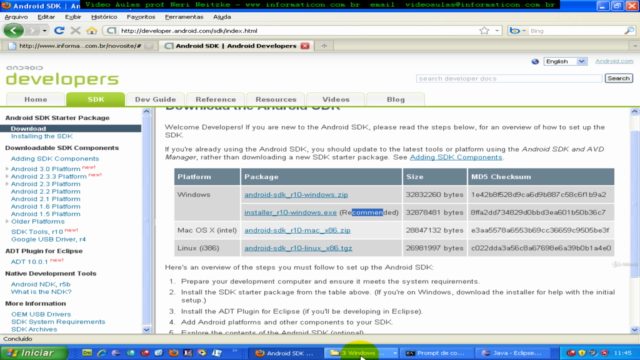The width and height of the screenshot is (640, 360).
Task: Download installer_r10-windows.exe
Action: [x=290, y=212]
